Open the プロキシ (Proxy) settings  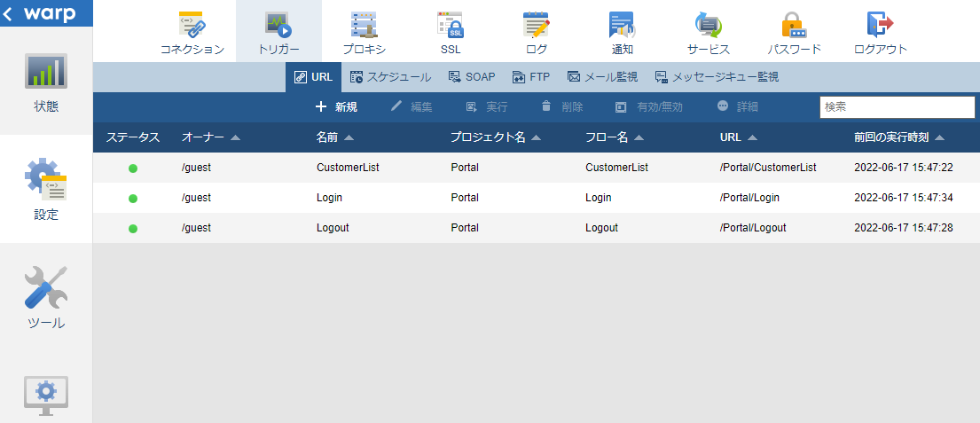[364, 33]
